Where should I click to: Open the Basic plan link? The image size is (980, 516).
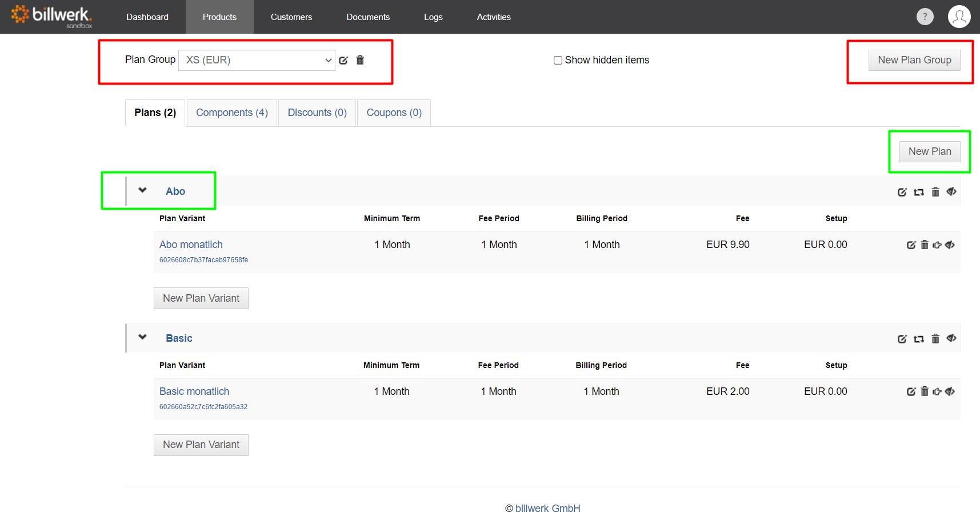179,338
